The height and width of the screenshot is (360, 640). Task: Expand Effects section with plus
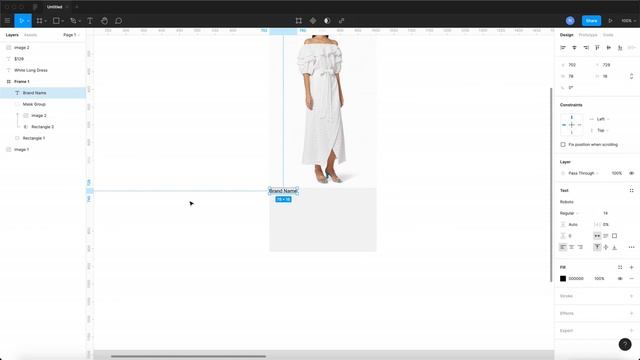631,313
